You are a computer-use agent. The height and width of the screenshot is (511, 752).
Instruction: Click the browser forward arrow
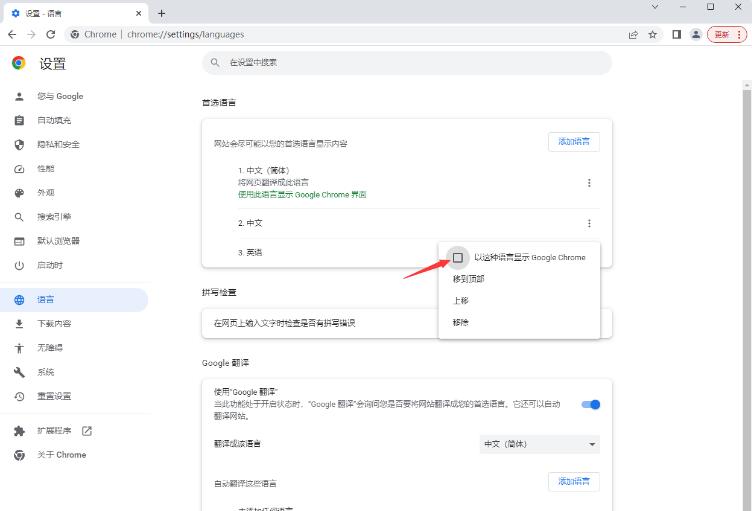[x=31, y=35]
